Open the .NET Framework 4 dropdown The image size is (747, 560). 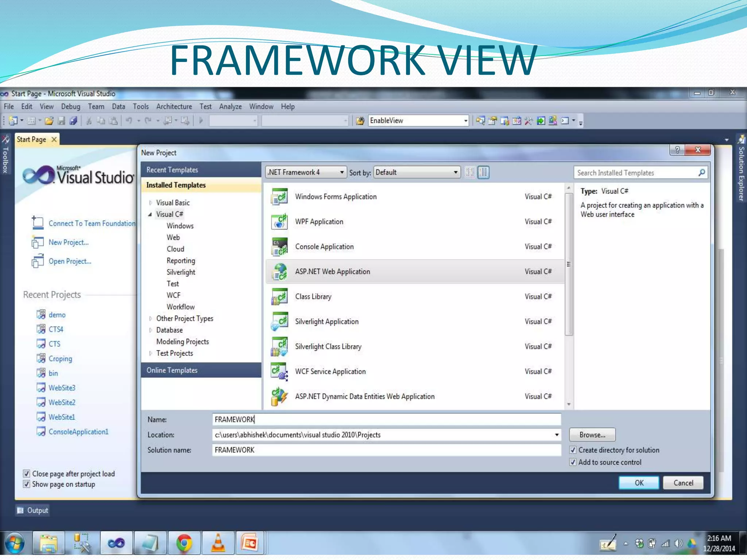tap(305, 172)
